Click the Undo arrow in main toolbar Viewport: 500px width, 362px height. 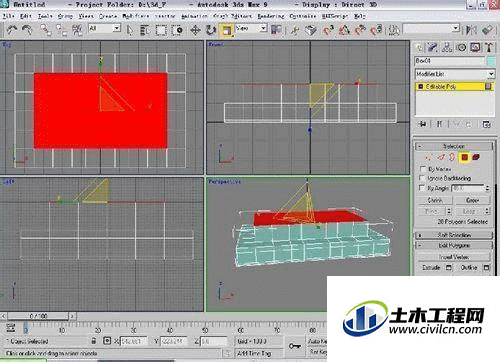(12, 30)
